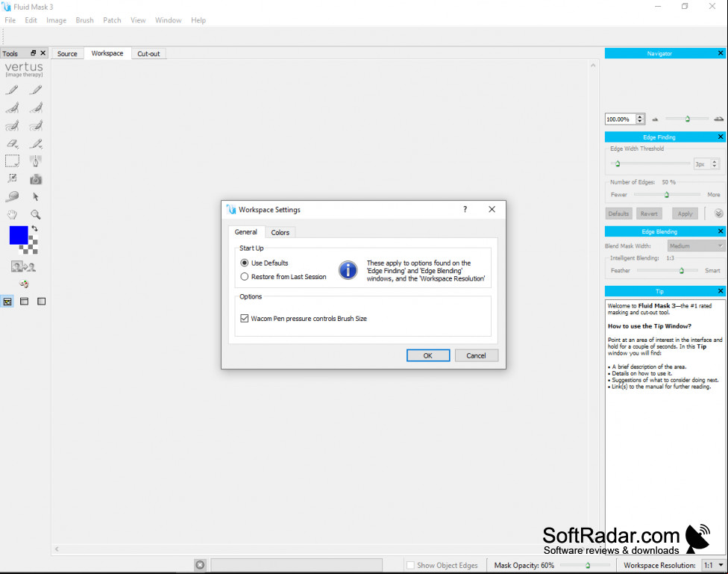Click the Defaults button in Edge Finding
Image resolution: width=728 pixels, height=574 pixels.
tap(618, 213)
